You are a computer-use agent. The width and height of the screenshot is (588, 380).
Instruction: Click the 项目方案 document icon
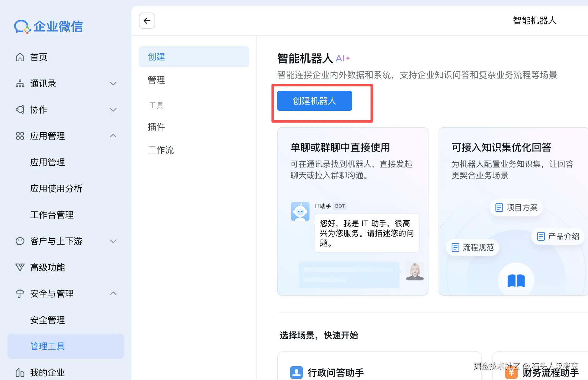pos(499,208)
